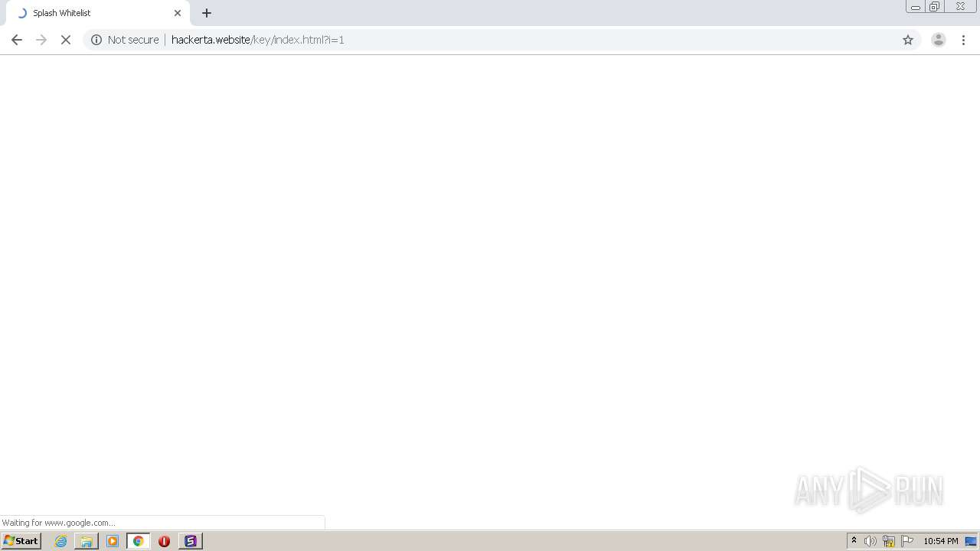980x551 pixels.
Task: Open the clock showing 10:54 PM
Action: click(941, 541)
